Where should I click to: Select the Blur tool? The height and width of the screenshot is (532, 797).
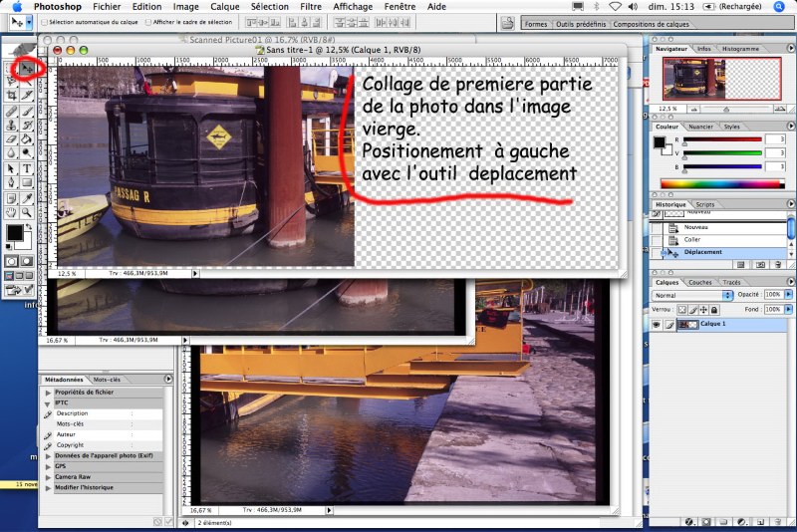[x=11, y=152]
